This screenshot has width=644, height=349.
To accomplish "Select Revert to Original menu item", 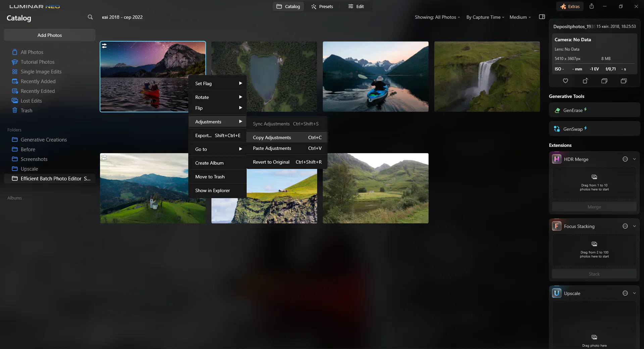I will (x=287, y=162).
